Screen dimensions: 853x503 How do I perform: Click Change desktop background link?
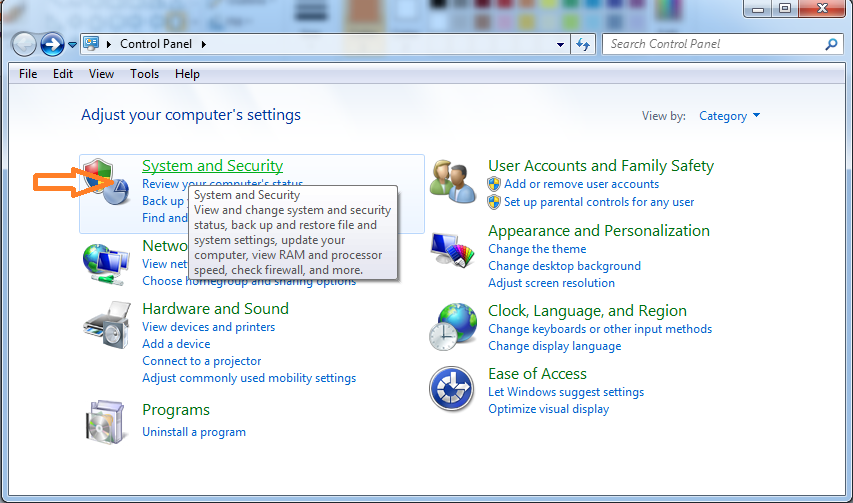pos(564,266)
